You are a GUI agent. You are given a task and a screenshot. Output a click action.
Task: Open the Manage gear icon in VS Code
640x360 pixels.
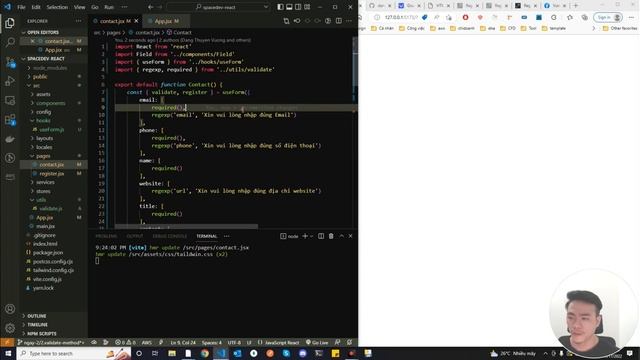coord(10,328)
